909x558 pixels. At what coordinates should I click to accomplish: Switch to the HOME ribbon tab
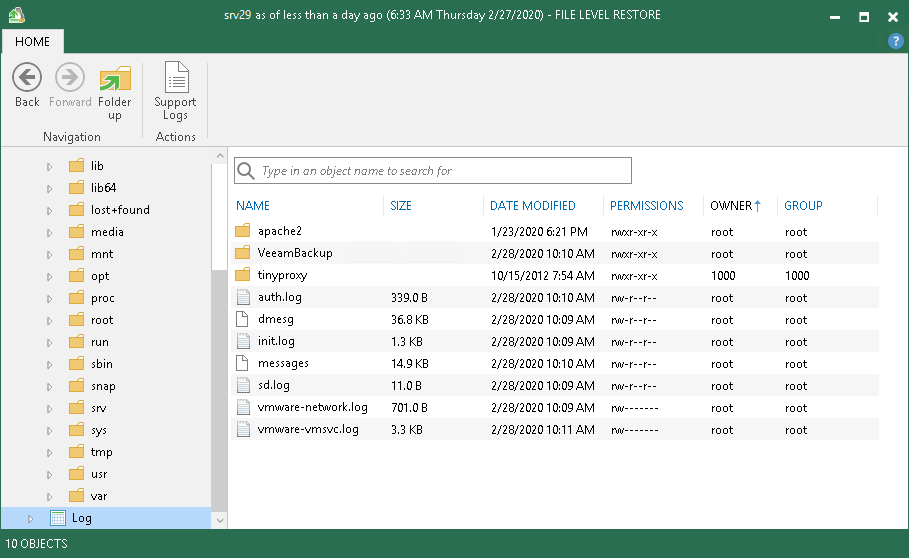pos(32,42)
